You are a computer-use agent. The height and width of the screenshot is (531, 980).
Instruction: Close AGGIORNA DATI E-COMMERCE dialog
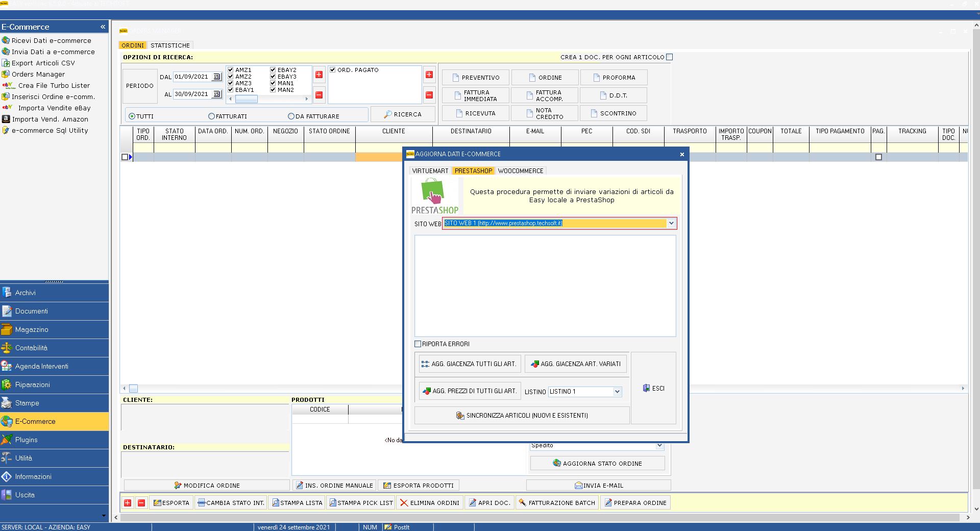point(682,154)
